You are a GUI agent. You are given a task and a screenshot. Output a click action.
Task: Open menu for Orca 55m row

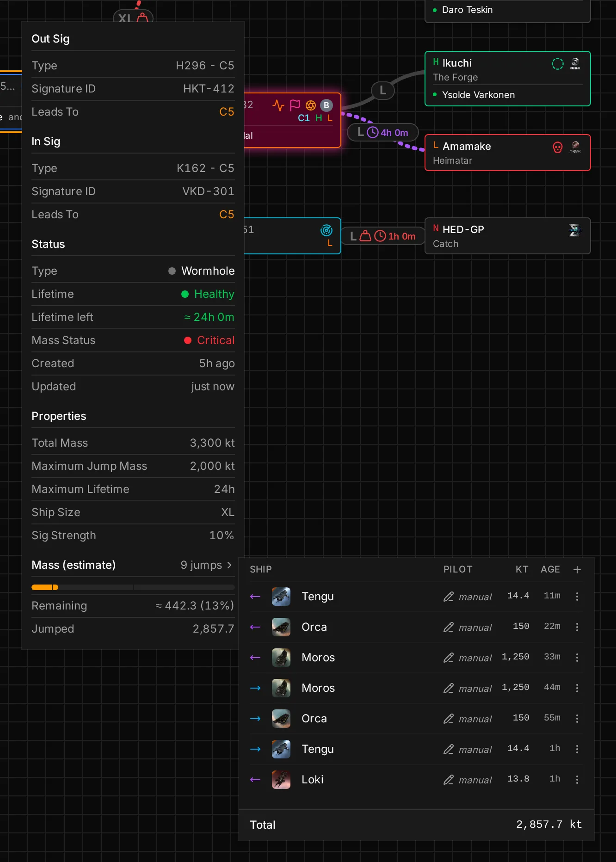coord(577,718)
